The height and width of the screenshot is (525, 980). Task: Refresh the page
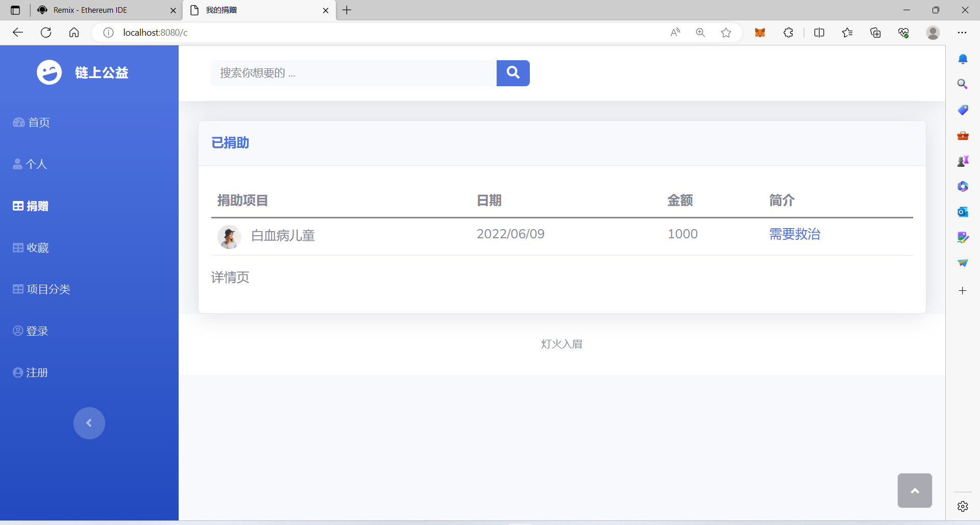(46, 33)
